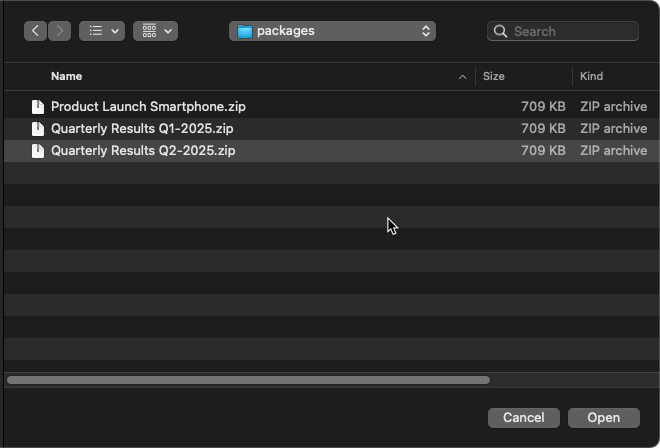Sort files by the Kind column
The height and width of the screenshot is (448, 660).
[591, 76]
